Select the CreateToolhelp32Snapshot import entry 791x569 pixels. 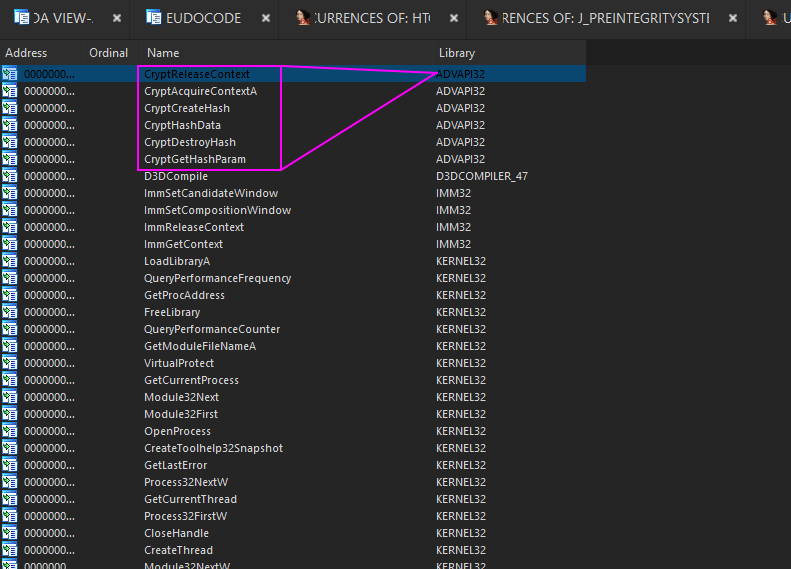(x=213, y=448)
